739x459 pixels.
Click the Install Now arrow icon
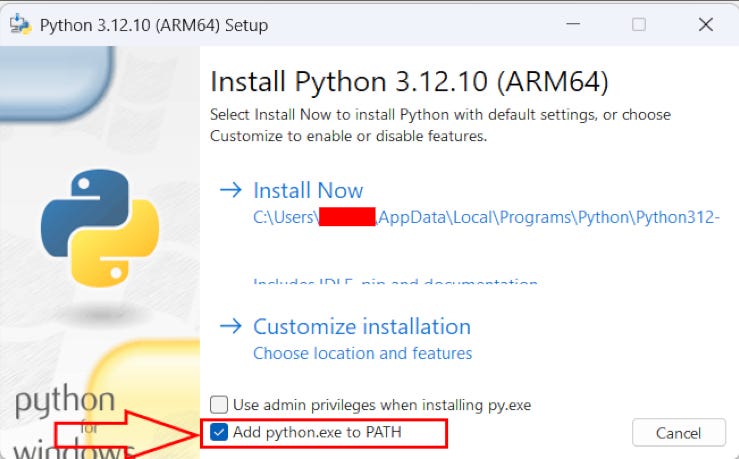(231, 190)
